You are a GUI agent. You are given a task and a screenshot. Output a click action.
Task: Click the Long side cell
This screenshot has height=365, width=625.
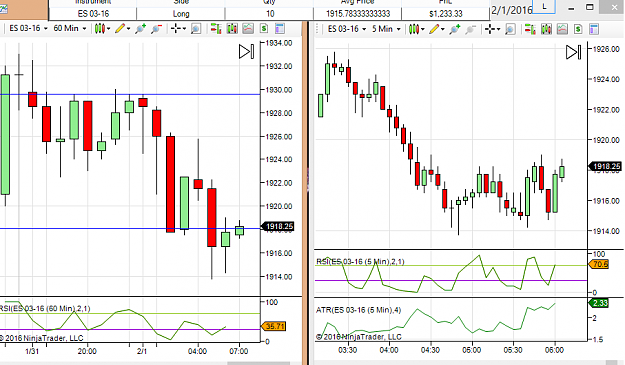coord(181,14)
